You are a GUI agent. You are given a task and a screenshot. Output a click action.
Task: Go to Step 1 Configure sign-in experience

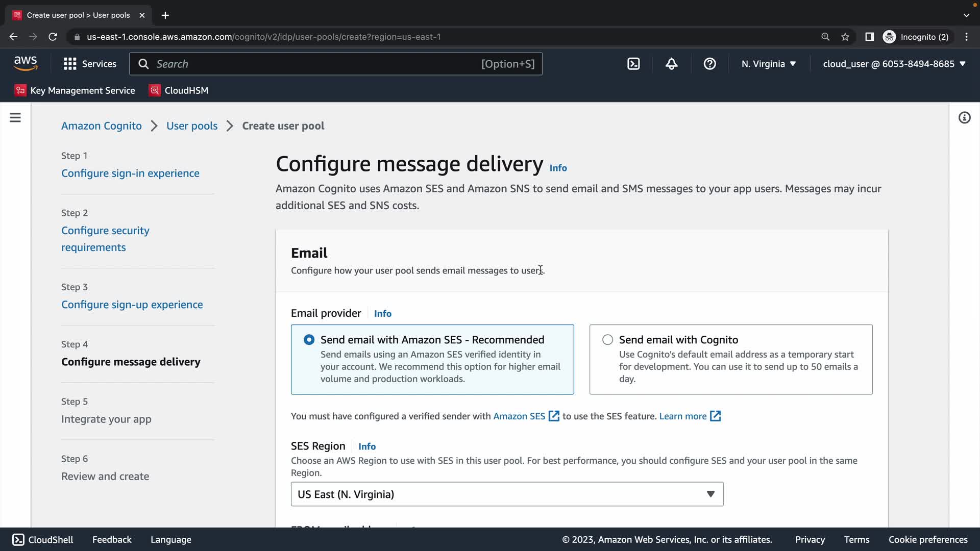[130, 173]
